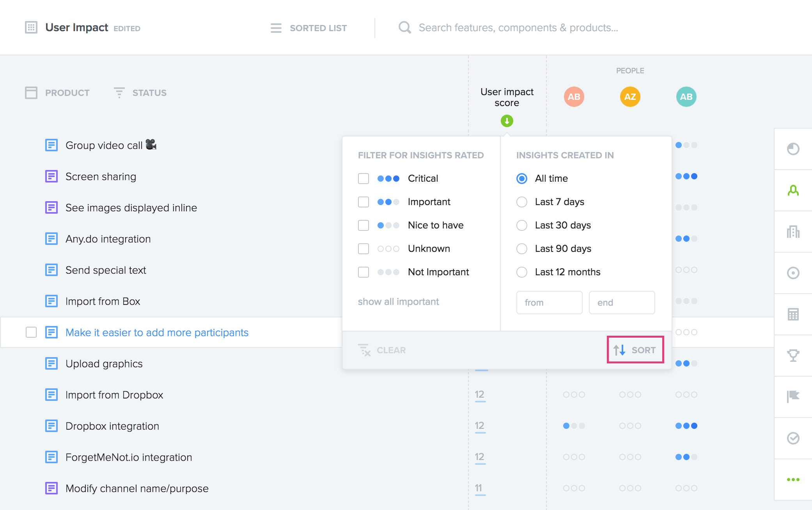The image size is (812, 510).
Task: Click the Clear filters button
Action: [382, 350]
